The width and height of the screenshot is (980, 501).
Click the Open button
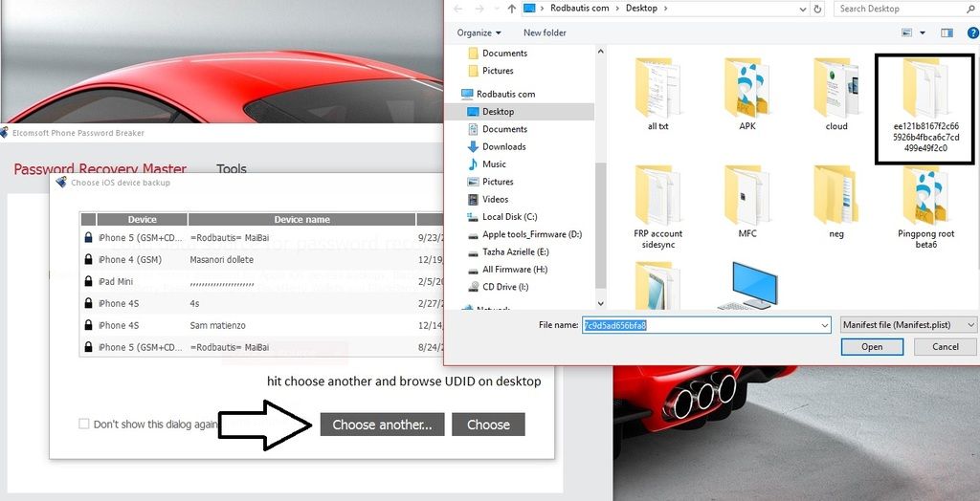[872, 347]
